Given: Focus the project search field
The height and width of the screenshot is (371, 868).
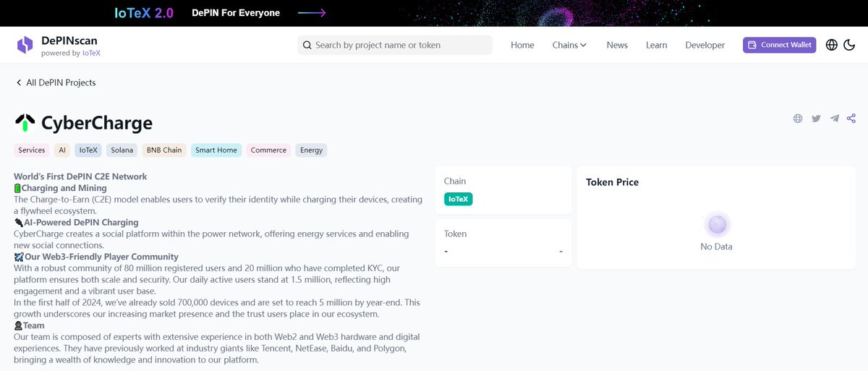Looking at the screenshot, I should 395,45.
